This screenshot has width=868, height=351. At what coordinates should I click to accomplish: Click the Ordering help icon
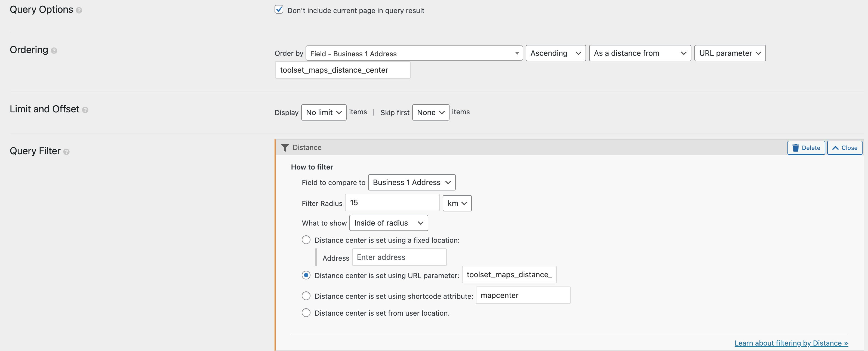[54, 51]
